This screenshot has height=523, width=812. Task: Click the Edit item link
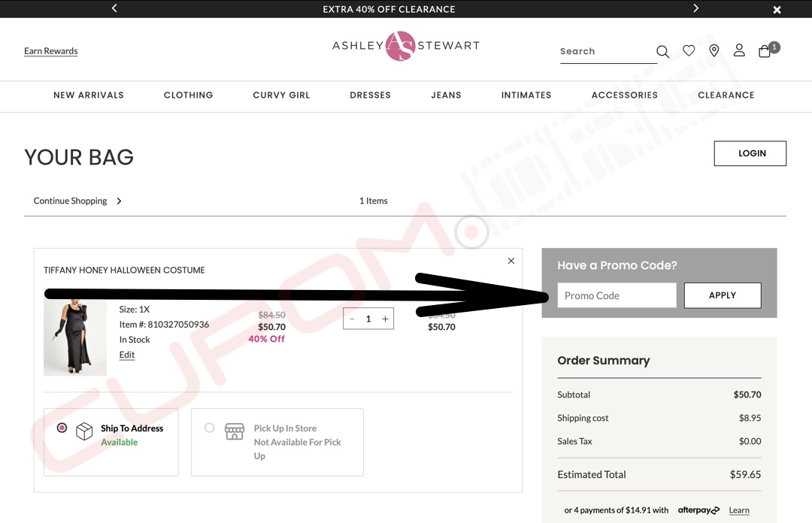tap(127, 355)
